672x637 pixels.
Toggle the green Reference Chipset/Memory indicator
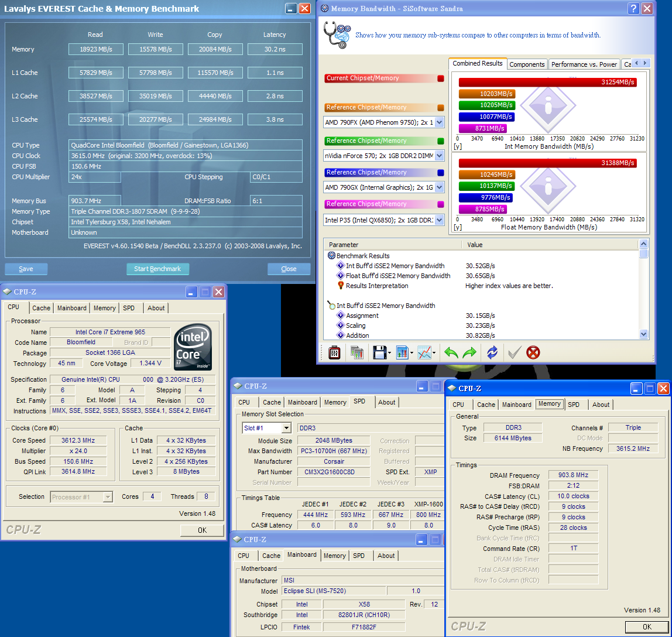[x=440, y=141]
